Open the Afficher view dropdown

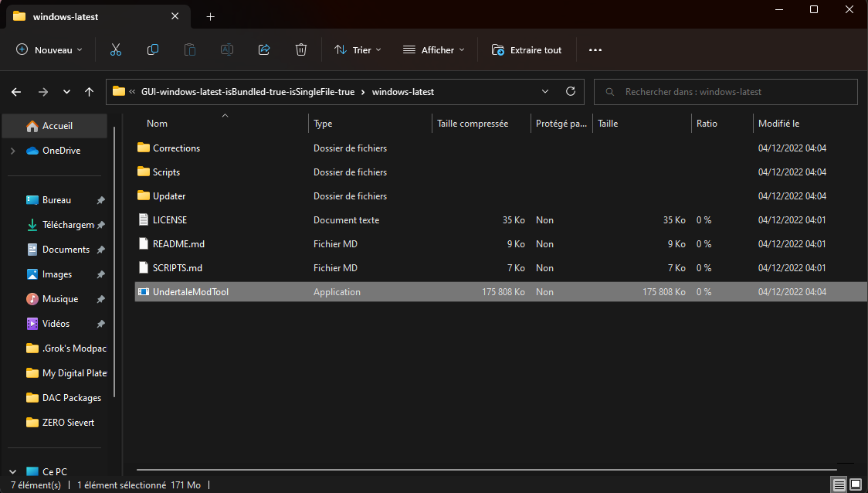coord(433,50)
